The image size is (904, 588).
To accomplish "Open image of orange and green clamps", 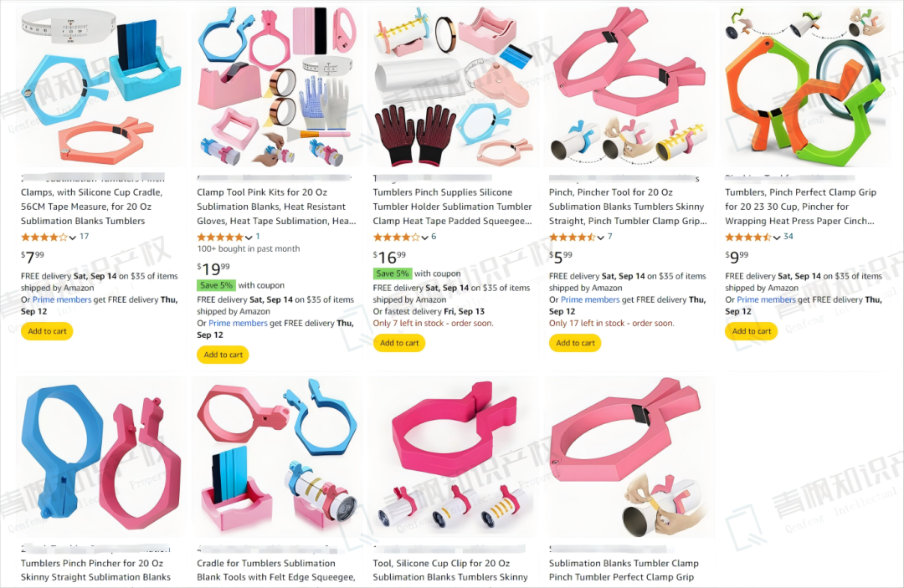I will tap(805, 88).
